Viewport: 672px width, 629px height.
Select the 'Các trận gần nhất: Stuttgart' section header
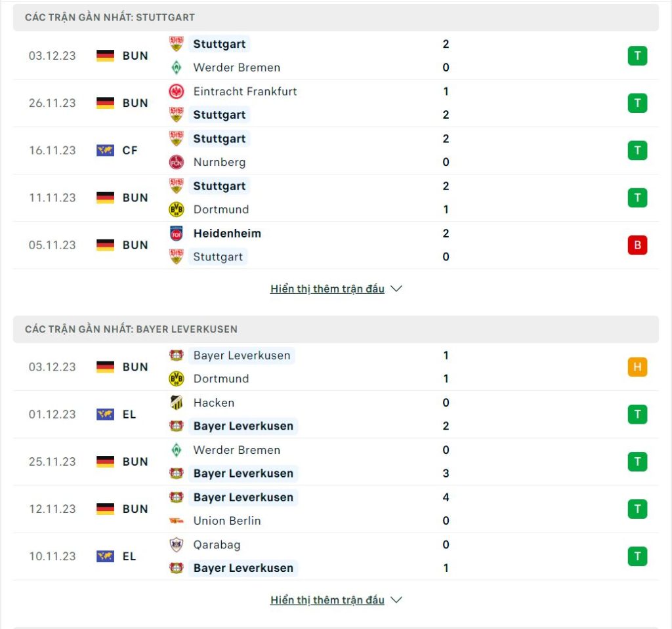coord(335,18)
